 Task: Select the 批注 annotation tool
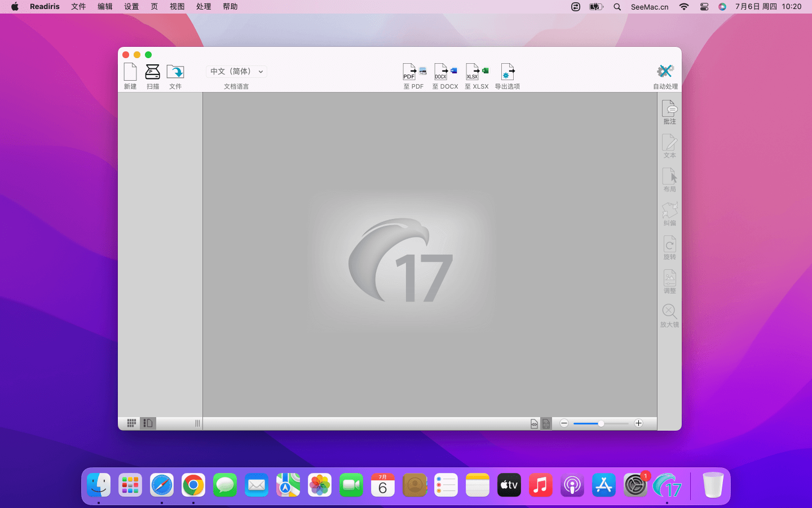[669, 109]
